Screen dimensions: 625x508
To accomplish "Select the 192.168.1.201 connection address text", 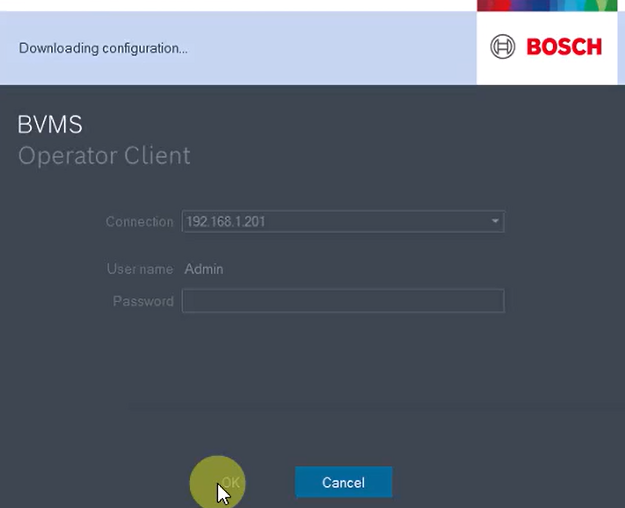I will coord(225,222).
